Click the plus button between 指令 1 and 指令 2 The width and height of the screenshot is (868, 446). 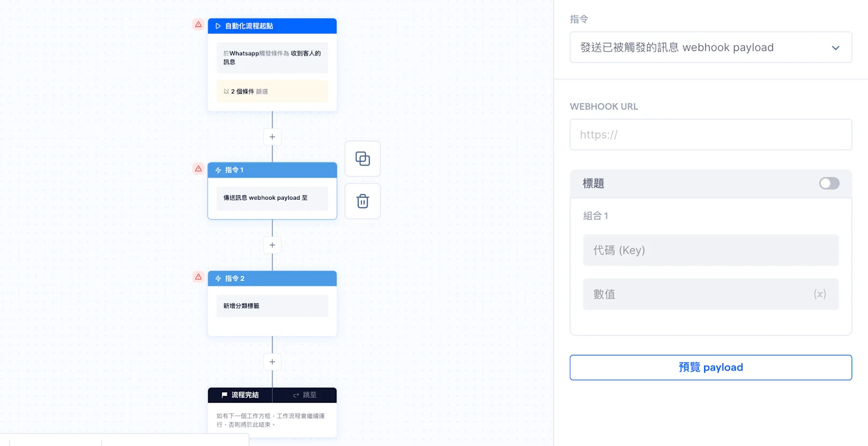pyautogui.click(x=272, y=245)
